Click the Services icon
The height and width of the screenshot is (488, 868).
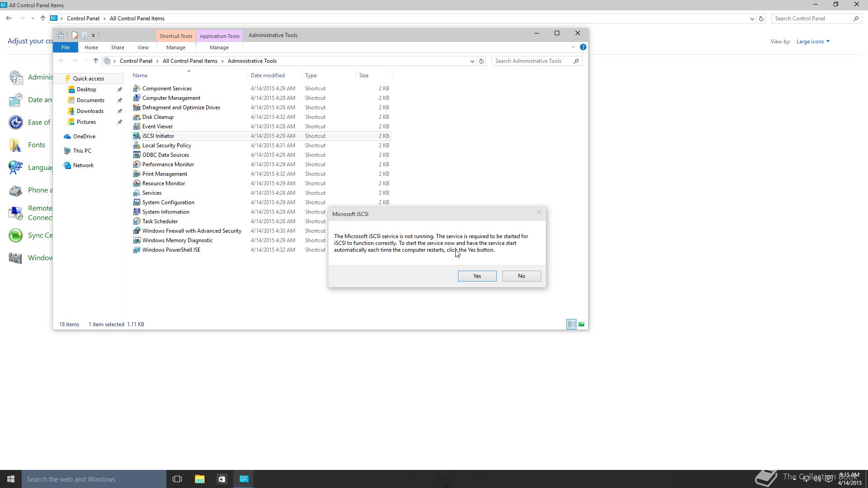click(137, 193)
